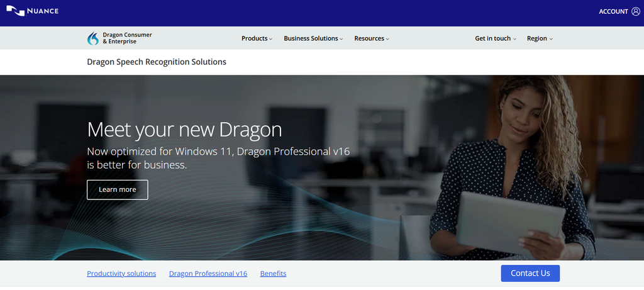Viewport: 644px width, 290px height.
Task: Open the Get in touch dropdown
Action: click(x=496, y=38)
